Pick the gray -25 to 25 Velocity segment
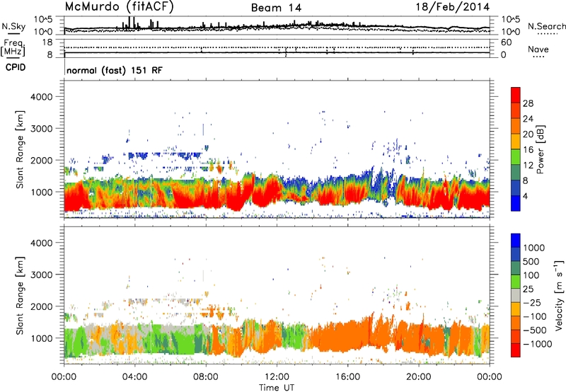 (516, 296)
